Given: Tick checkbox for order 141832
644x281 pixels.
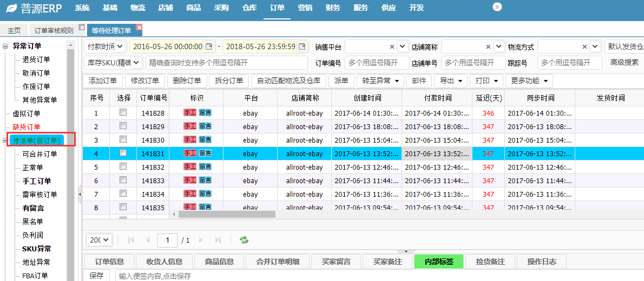Looking at the screenshot, I should pos(123,166).
